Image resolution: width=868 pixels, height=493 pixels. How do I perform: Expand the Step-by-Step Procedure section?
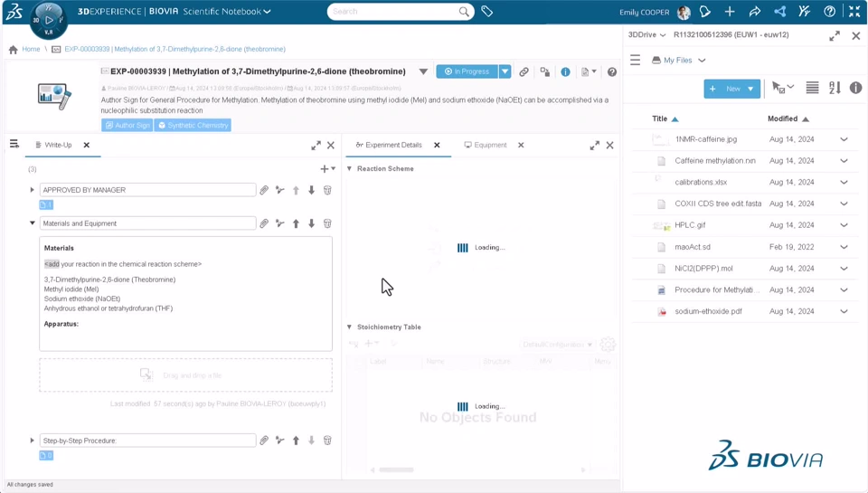coord(33,441)
